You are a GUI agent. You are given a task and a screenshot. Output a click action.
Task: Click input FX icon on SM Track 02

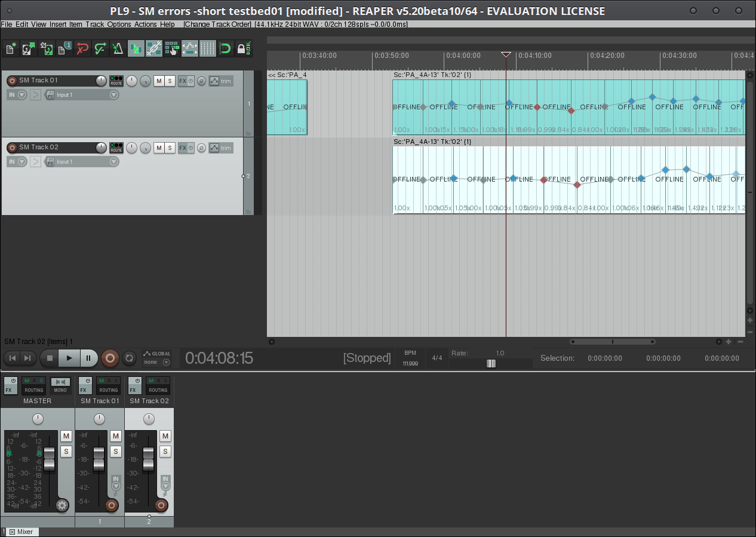coord(50,161)
